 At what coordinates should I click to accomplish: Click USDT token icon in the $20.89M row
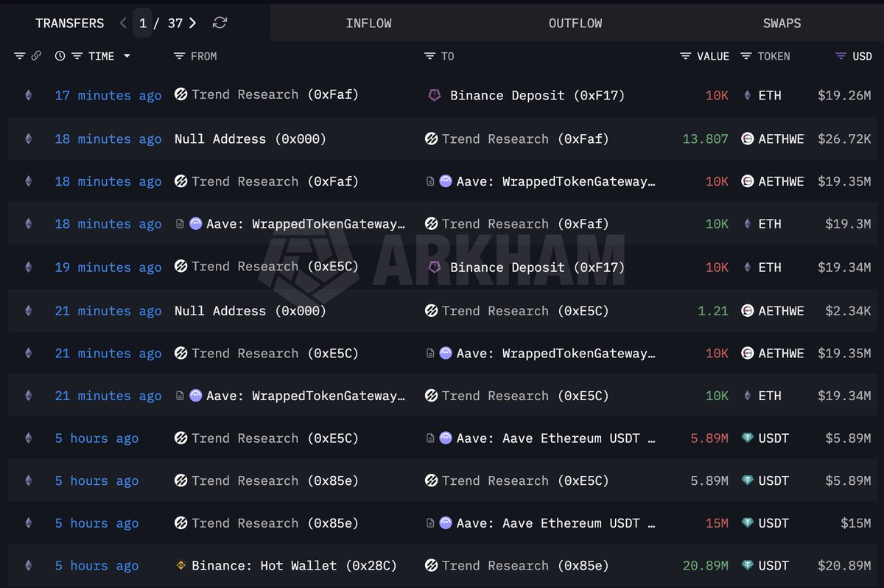(x=747, y=566)
